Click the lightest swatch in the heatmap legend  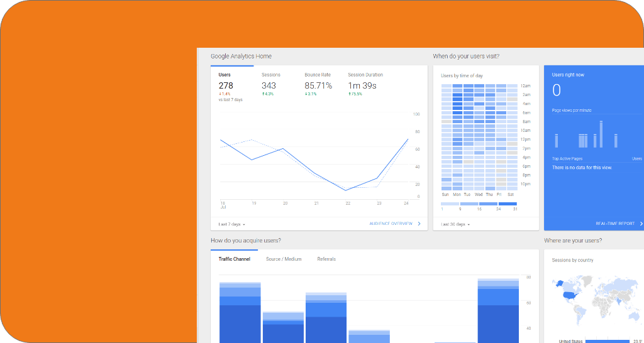pyautogui.click(x=450, y=204)
